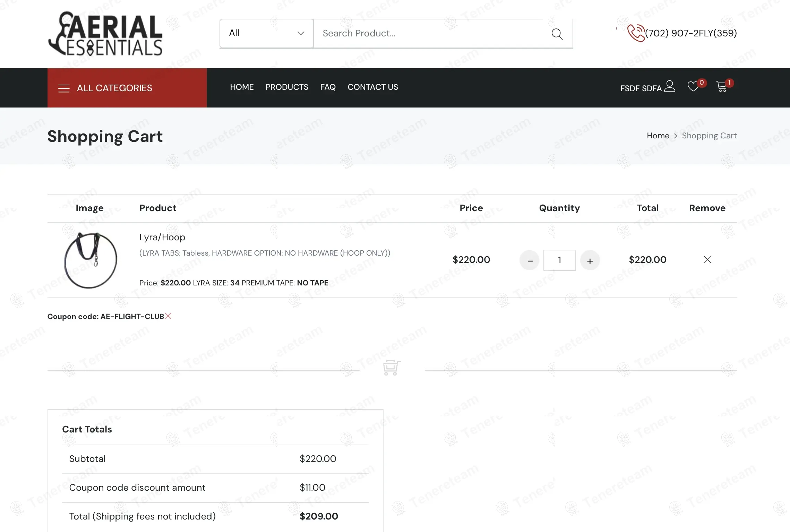
Task: Open the FAQ page
Action: point(328,87)
